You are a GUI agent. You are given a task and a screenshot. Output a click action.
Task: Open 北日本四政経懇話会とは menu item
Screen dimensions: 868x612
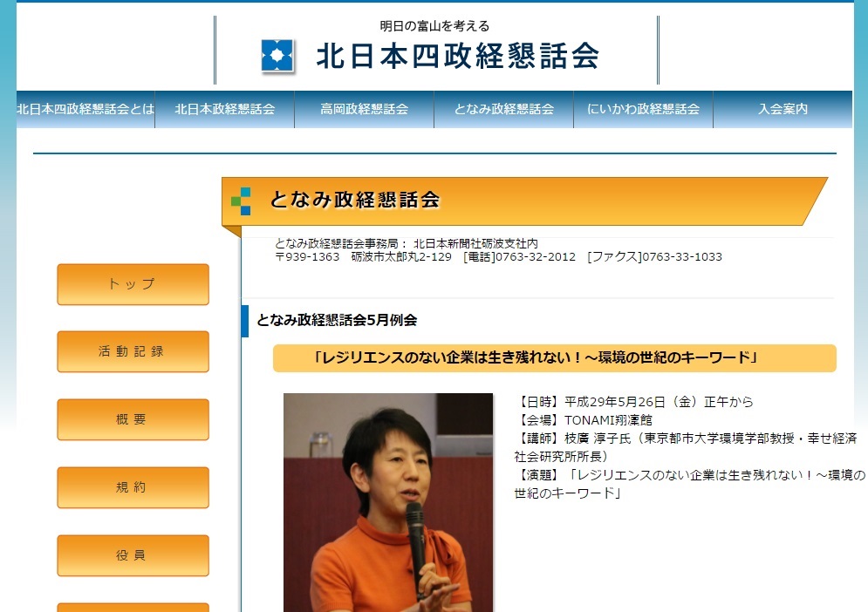85,110
